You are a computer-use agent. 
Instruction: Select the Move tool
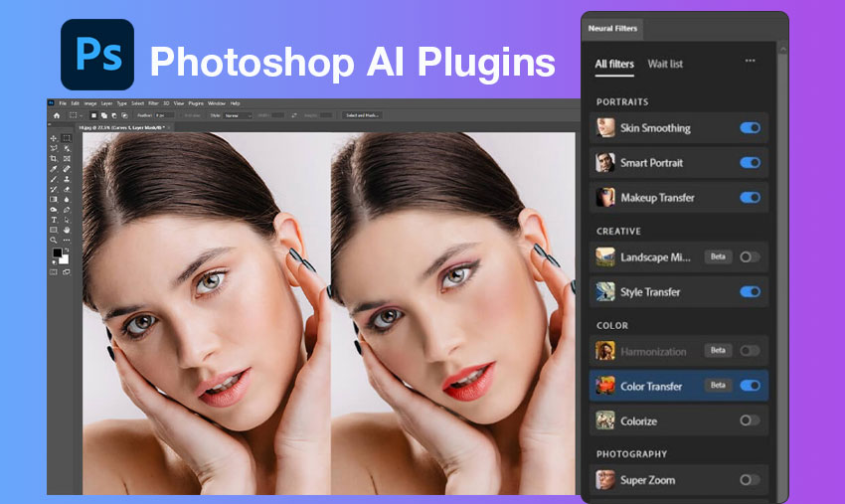tap(54, 138)
